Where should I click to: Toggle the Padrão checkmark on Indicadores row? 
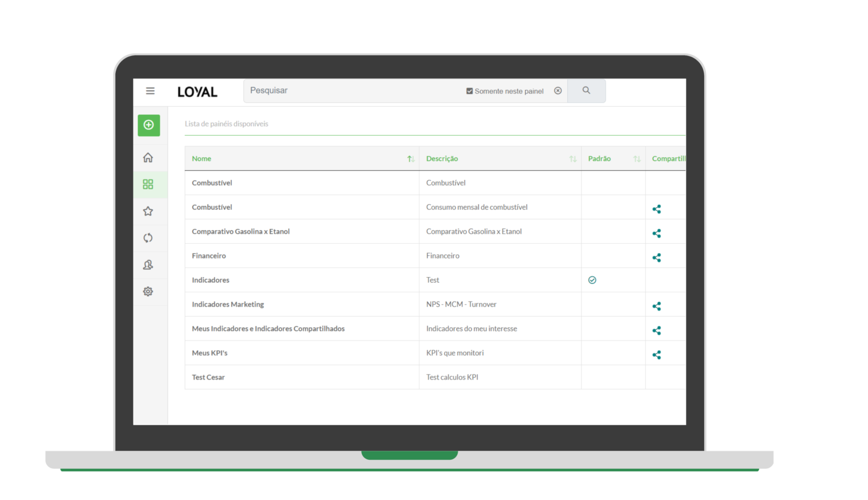[592, 279]
